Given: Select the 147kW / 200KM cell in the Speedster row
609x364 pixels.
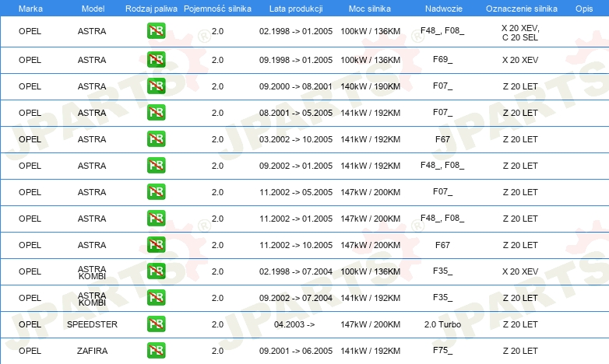Looking at the screenshot, I should click(370, 324).
